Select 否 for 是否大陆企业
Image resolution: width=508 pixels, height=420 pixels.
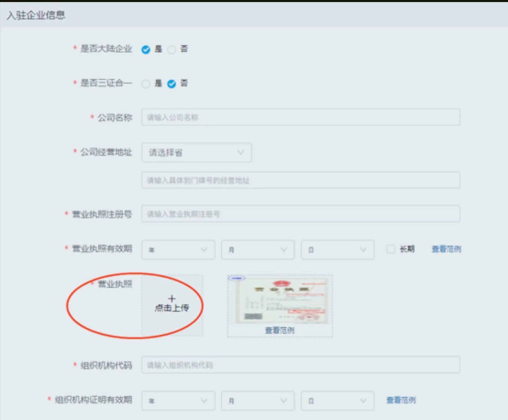(172, 49)
